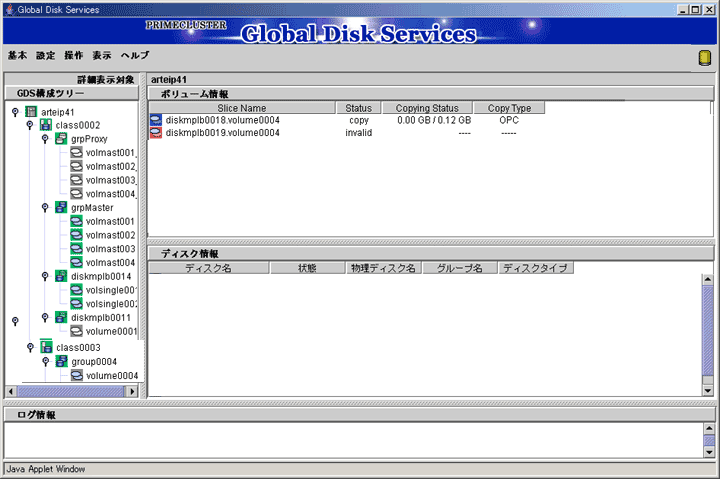Screen dimensions: 720x479
Task: Click the Copy Type column header
Action: 509,108
